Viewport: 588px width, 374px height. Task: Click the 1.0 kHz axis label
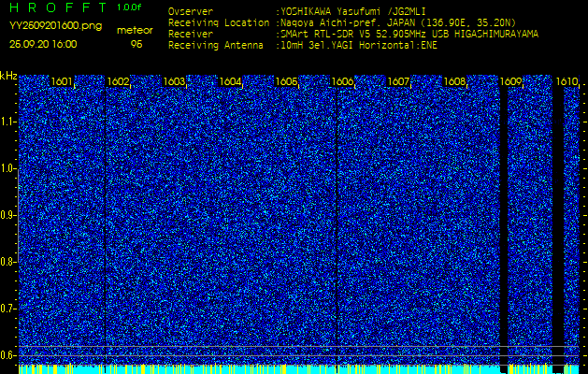(x=7, y=169)
